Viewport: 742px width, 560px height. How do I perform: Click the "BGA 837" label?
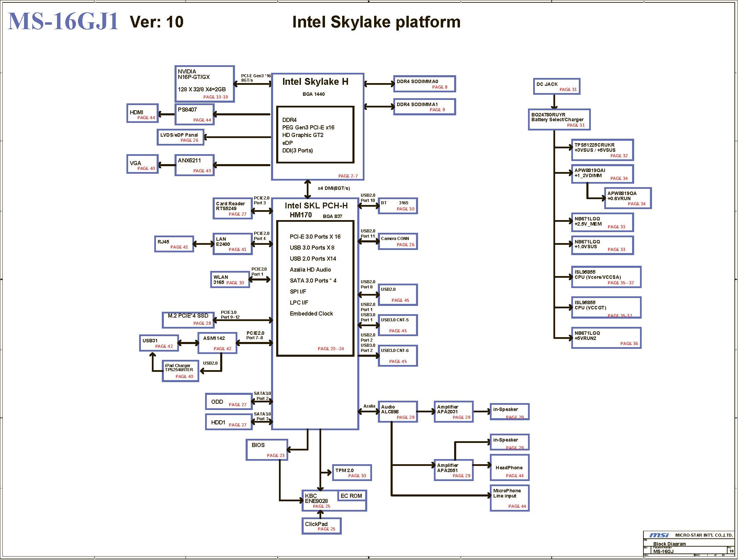pos(333,216)
